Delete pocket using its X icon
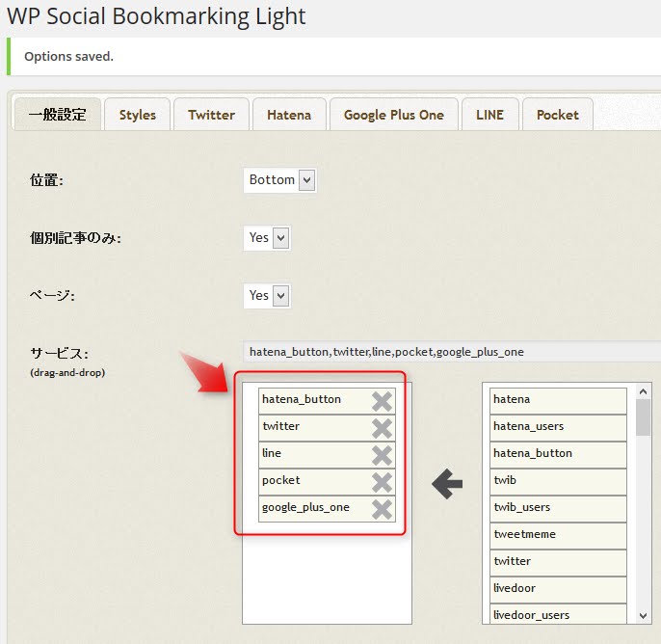 coord(382,482)
